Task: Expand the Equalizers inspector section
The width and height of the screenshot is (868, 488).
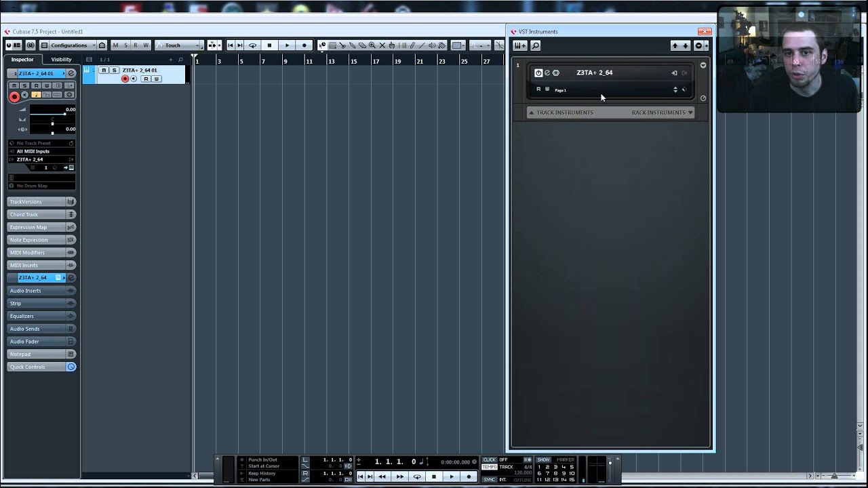Action: [41, 316]
